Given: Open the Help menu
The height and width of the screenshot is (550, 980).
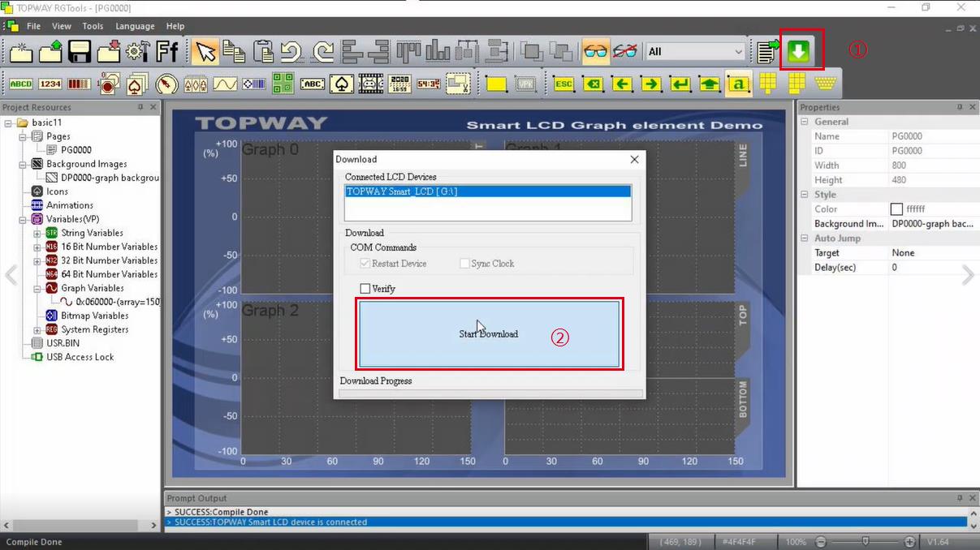Looking at the screenshot, I should tap(175, 26).
